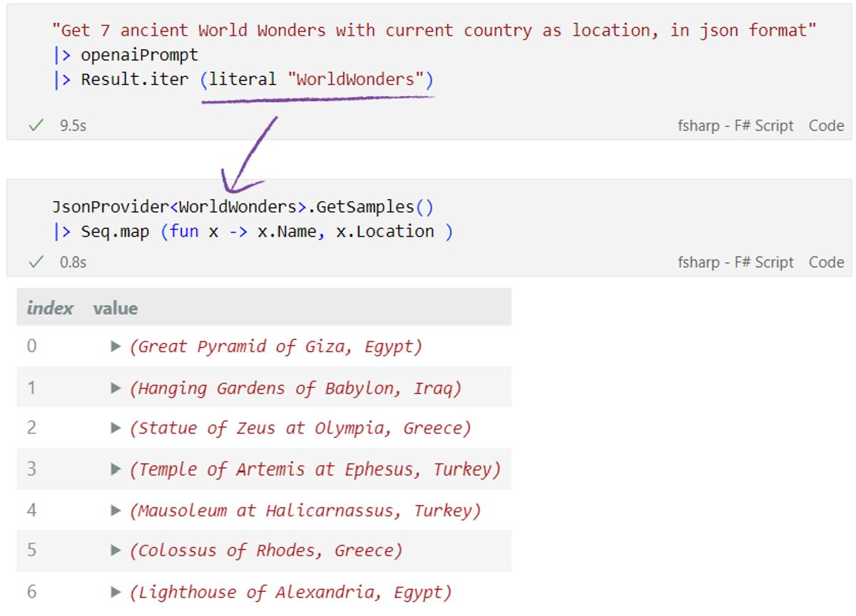Click the green checkmark on the first code cell

[x=36, y=125]
